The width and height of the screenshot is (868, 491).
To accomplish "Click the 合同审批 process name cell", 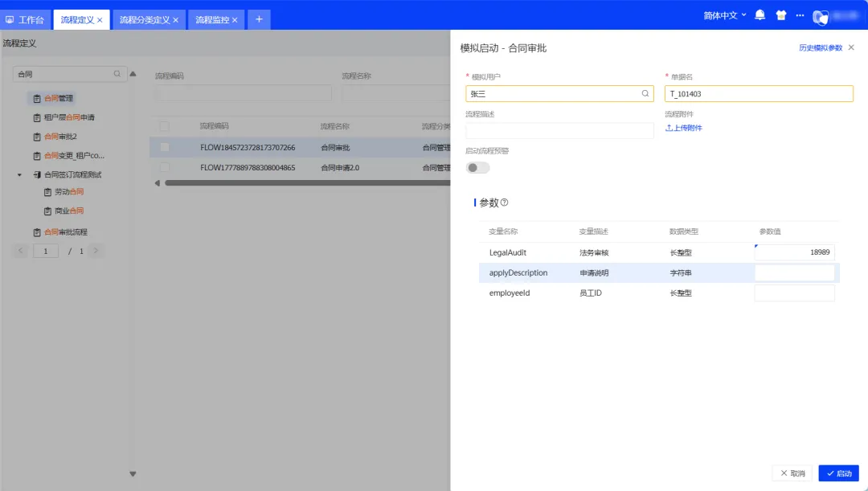I will pos(335,148).
